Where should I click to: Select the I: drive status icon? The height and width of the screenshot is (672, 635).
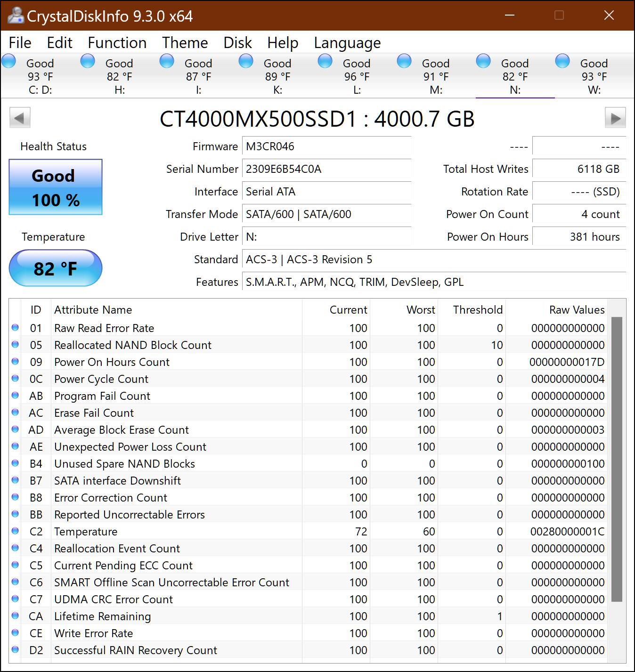(167, 60)
